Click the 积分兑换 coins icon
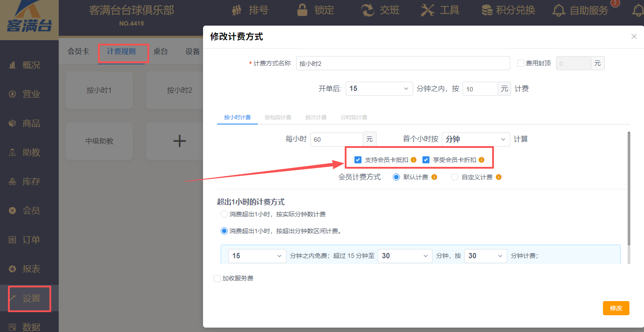This screenshot has width=644, height=332. pos(487,10)
